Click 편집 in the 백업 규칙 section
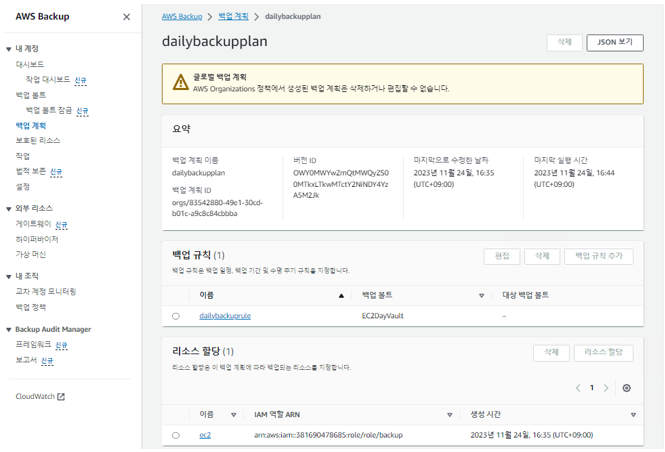665x452 pixels. pyautogui.click(x=502, y=256)
